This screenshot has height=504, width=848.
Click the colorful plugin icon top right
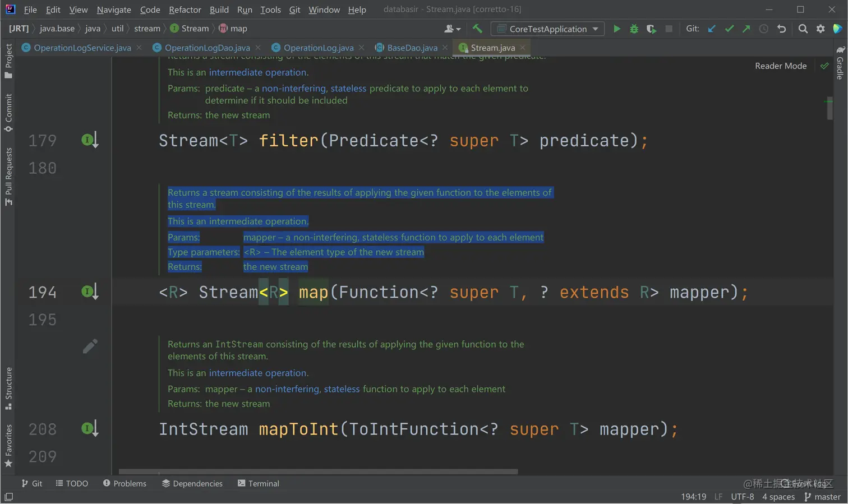(x=837, y=29)
